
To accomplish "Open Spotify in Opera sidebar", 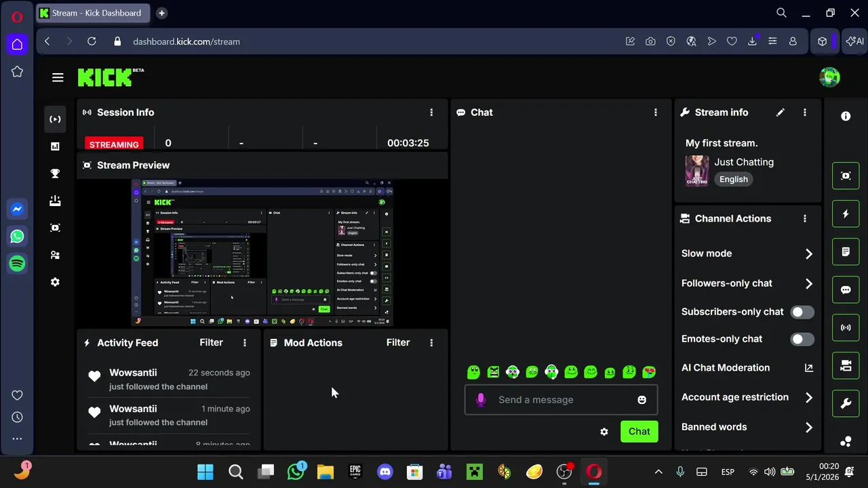I will click(17, 264).
